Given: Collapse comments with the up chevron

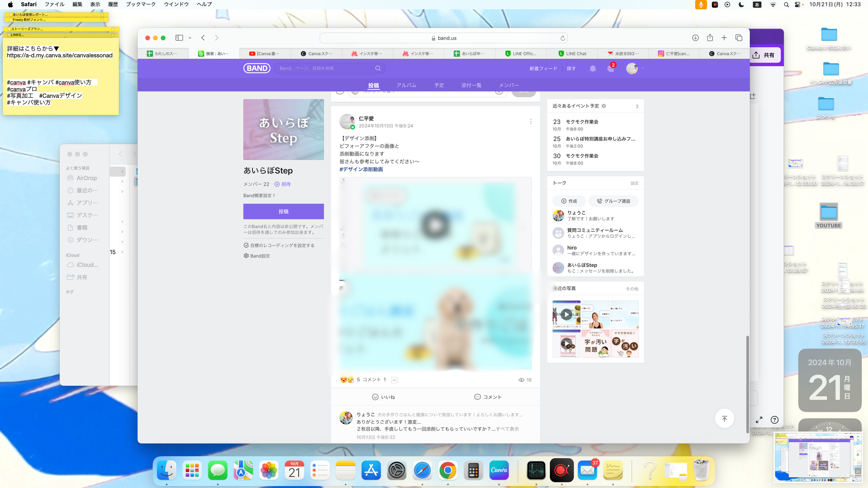Looking at the screenshot, I should tap(394, 380).
